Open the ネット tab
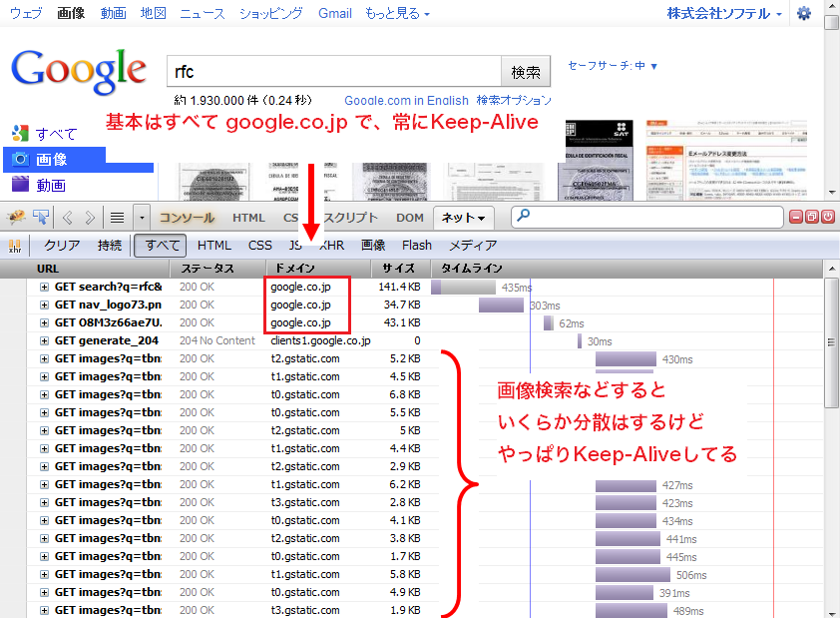 click(463, 217)
